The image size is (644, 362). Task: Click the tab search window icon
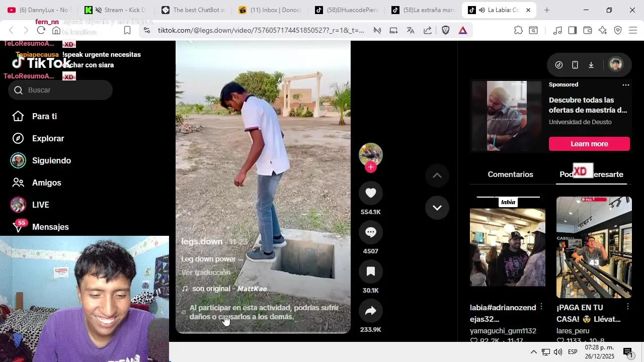(533, 31)
